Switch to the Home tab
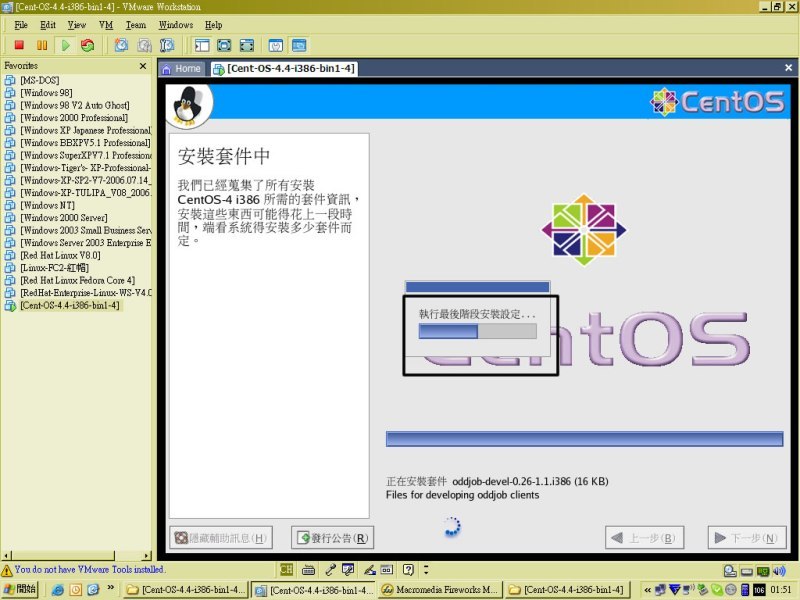The width and height of the screenshot is (800, 600). point(182,68)
